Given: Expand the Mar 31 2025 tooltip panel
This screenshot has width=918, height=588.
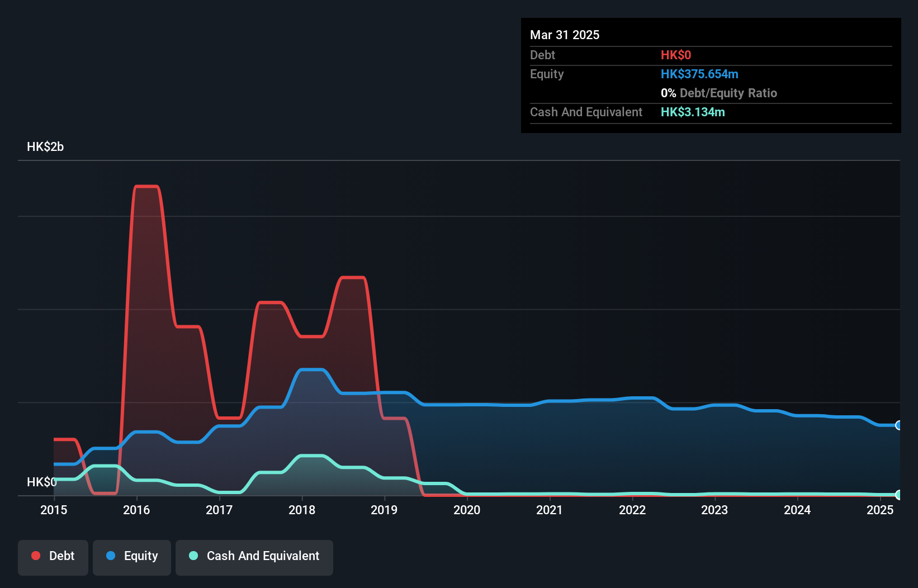Looking at the screenshot, I should tap(565, 35).
